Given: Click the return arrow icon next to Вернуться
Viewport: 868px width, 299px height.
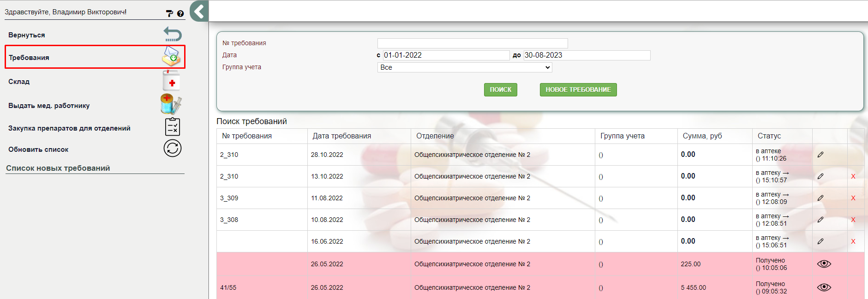Looking at the screenshot, I should [173, 35].
